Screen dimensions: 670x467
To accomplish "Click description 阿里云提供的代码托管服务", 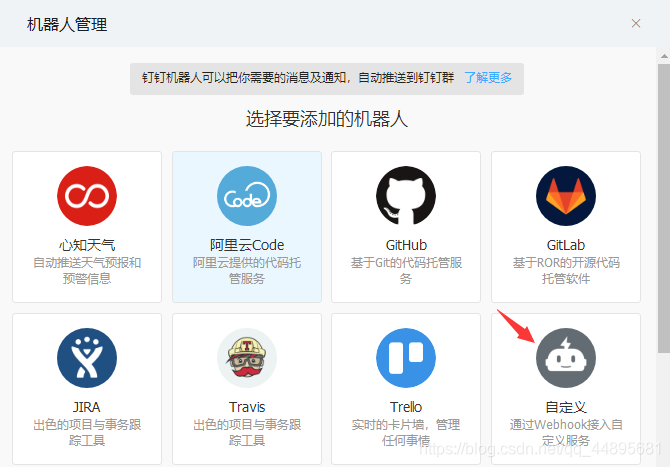I will (x=247, y=270).
